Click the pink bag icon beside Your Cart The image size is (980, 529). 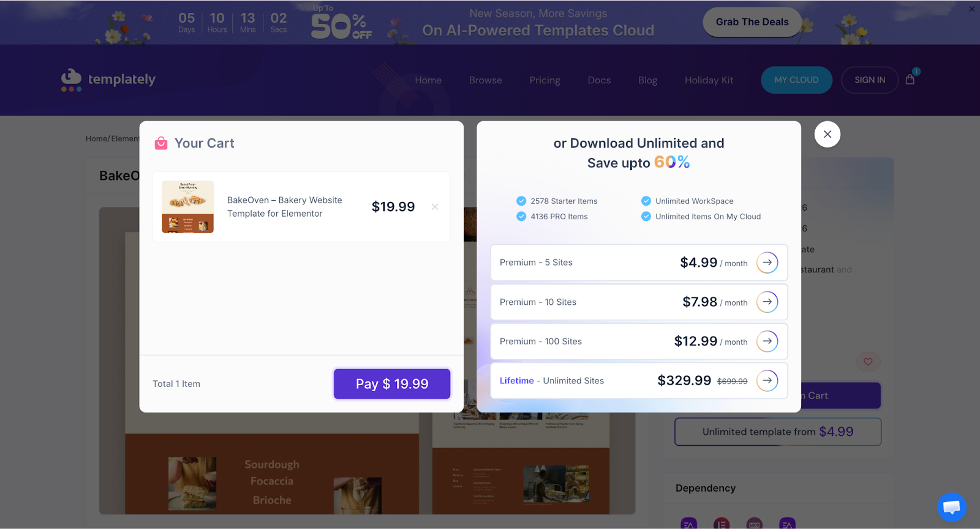(161, 143)
